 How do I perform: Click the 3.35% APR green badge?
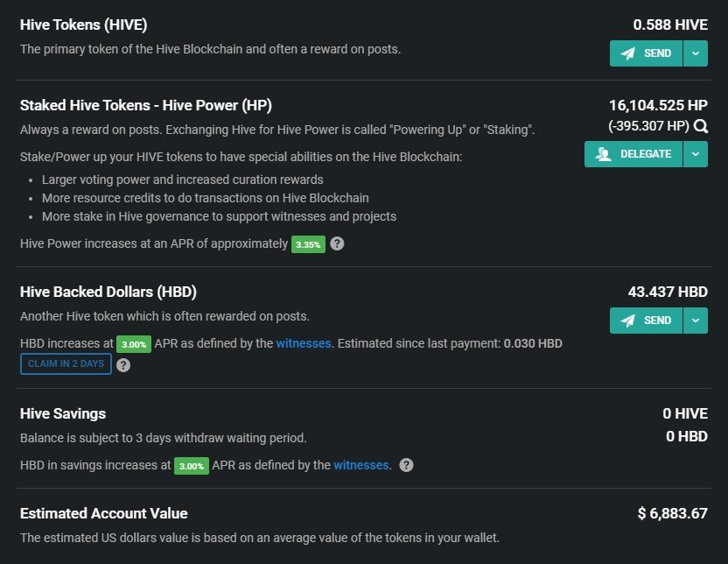(308, 244)
